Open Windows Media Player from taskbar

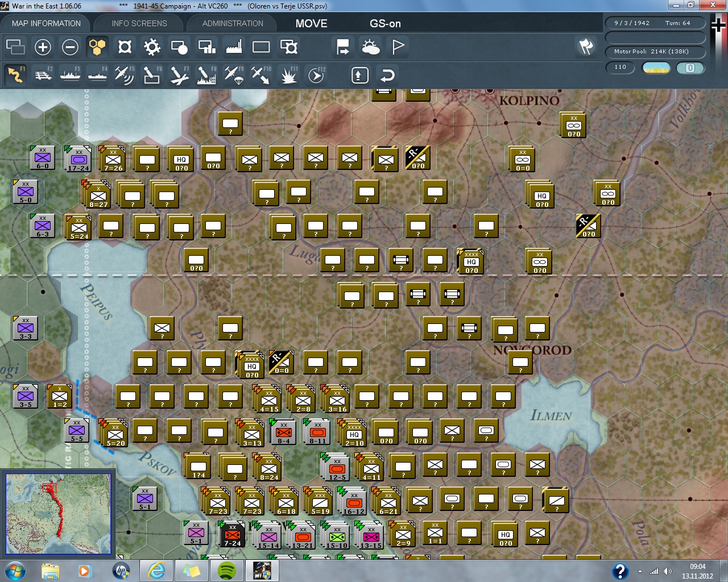[85, 571]
